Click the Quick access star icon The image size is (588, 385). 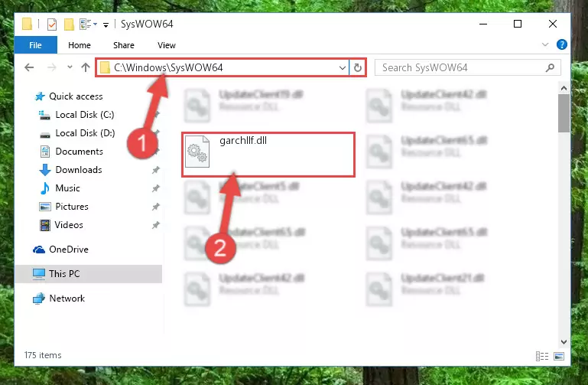tap(40, 96)
